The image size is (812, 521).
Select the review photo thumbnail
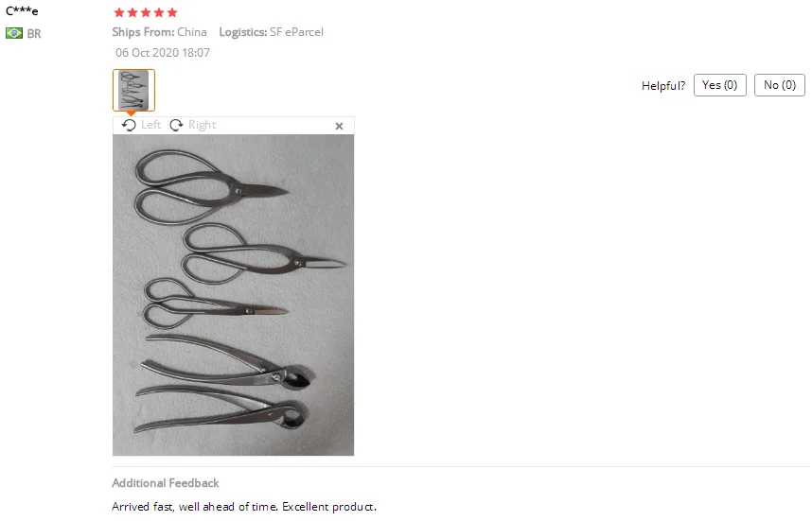[x=133, y=90]
